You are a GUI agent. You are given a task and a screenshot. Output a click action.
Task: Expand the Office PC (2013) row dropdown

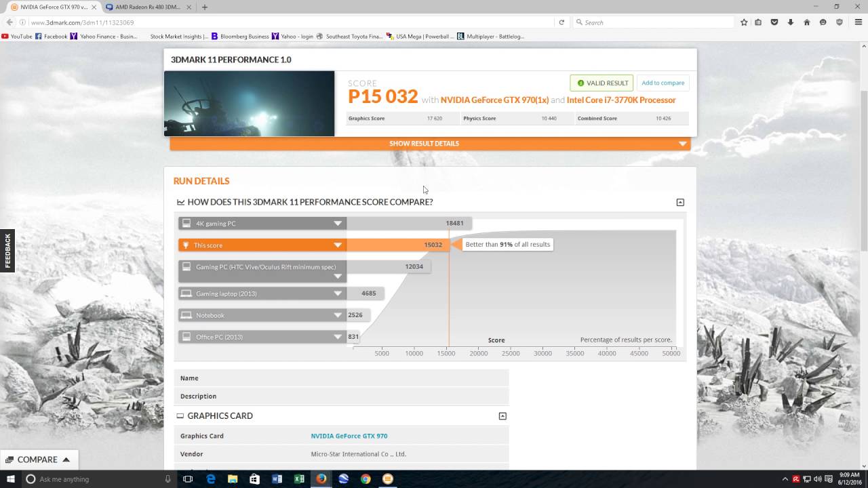338,337
